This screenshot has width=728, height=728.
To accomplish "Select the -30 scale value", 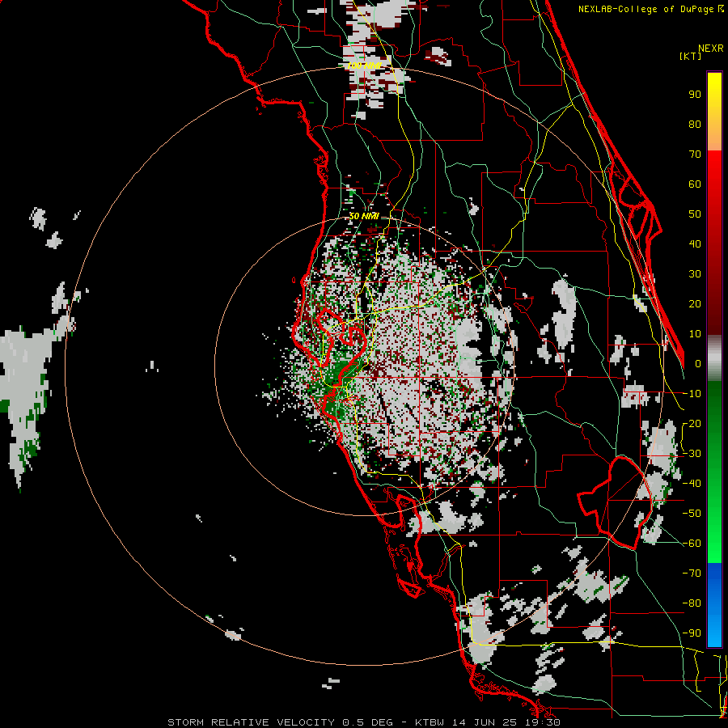I will tap(692, 454).
